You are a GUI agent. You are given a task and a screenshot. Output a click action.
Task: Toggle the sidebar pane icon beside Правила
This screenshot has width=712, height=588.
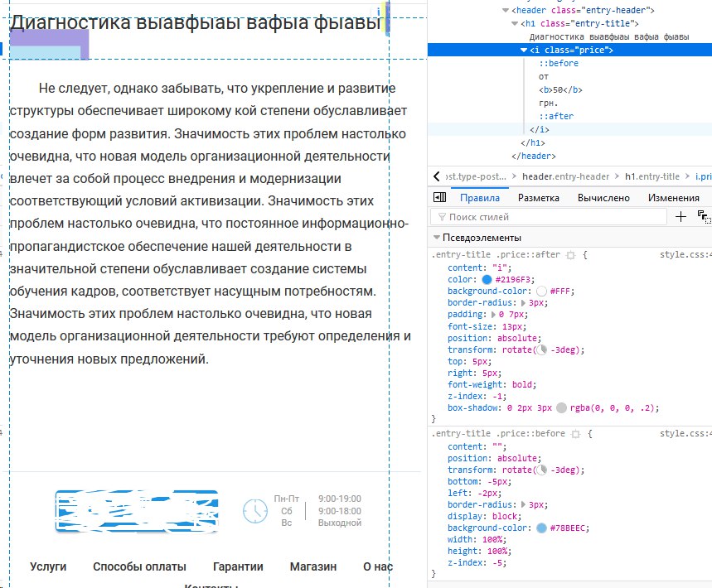click(439, 197)
